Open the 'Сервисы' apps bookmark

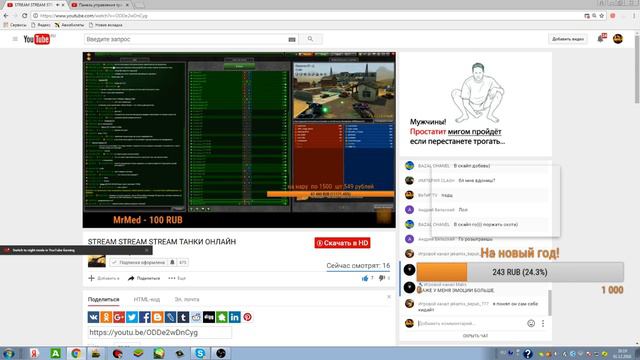[15, 25]
